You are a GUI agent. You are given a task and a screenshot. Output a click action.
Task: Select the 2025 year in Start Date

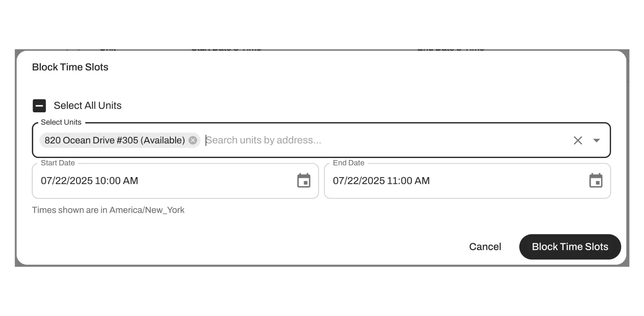[x=81, y=181]
